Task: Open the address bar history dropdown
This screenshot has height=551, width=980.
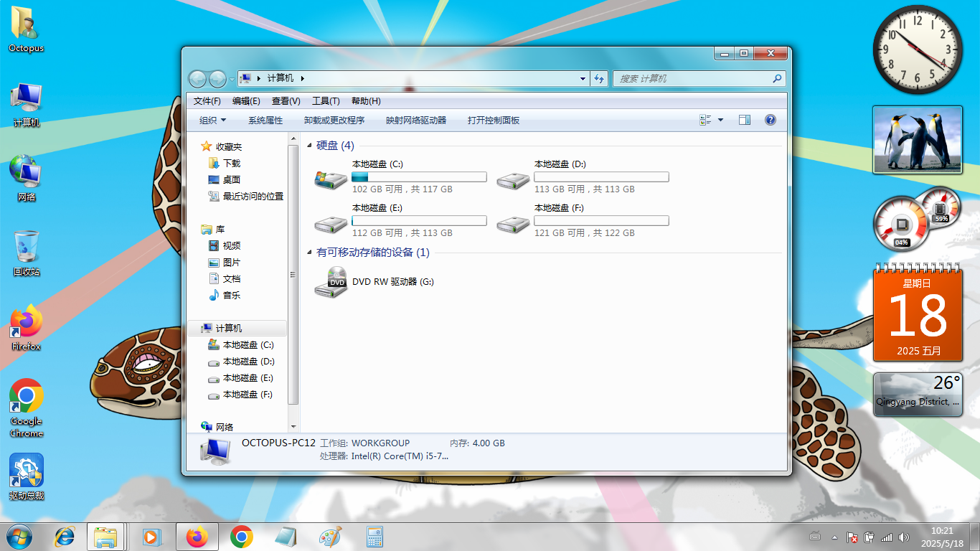Action: (583, 79)
